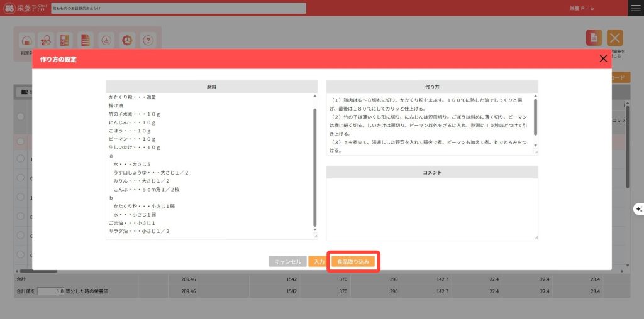Click the ピーマン・・・10g line
644x319 pixels.
(132, 139)
